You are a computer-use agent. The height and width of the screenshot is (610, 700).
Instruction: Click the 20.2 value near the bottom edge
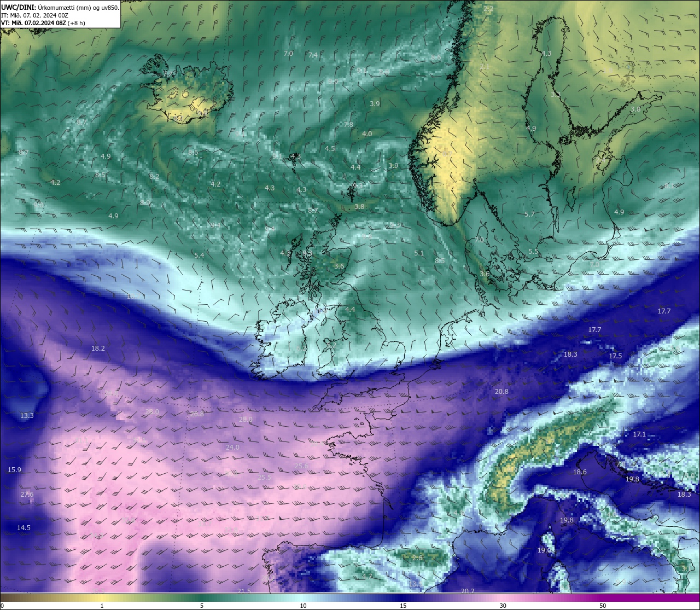point(468,591)
